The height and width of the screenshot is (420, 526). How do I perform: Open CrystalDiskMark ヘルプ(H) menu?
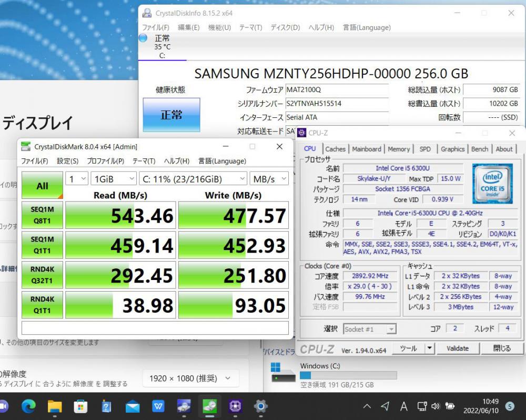coord(177,161)
